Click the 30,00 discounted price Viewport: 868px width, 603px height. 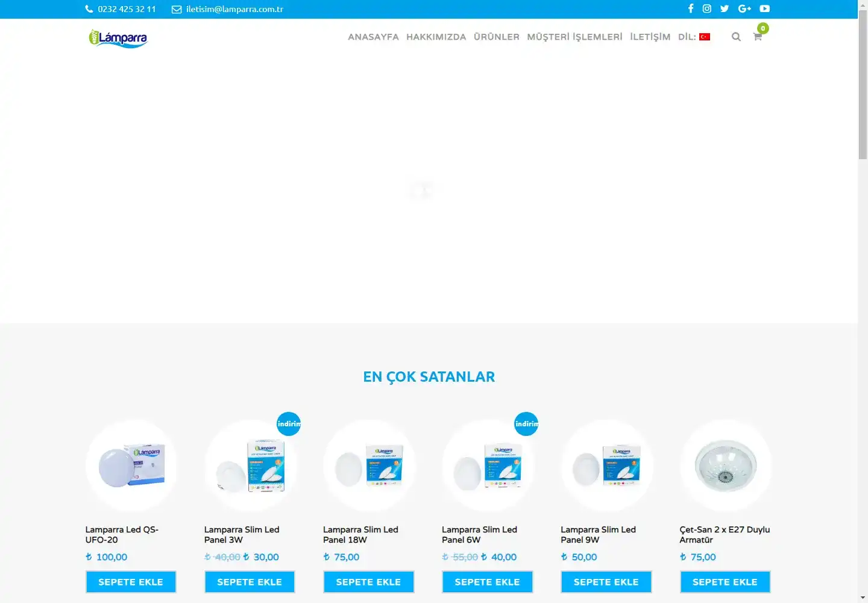(261, 557)
